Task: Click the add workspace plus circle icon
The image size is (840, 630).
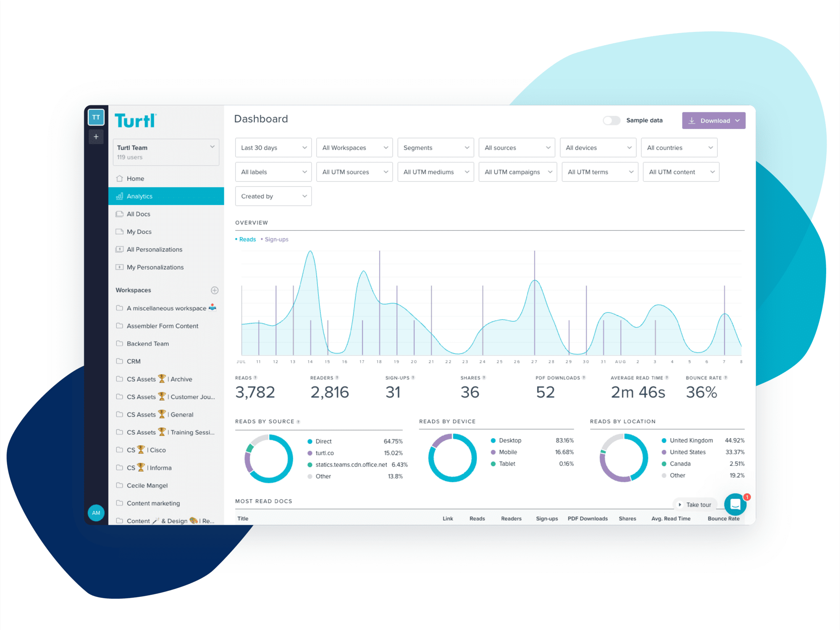Action: pyautogui.click(x=215, y=290)
